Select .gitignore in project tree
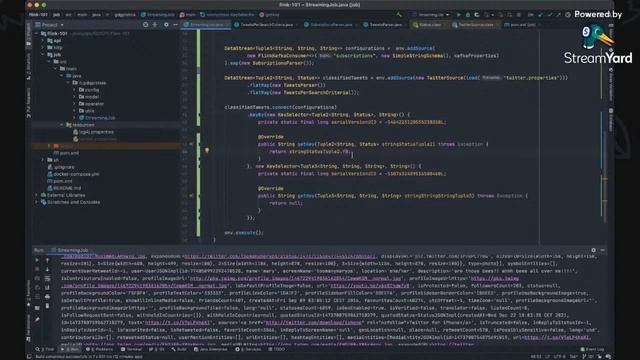The height and width of the screenshot is (360, 640). click(x=61, y=167)
